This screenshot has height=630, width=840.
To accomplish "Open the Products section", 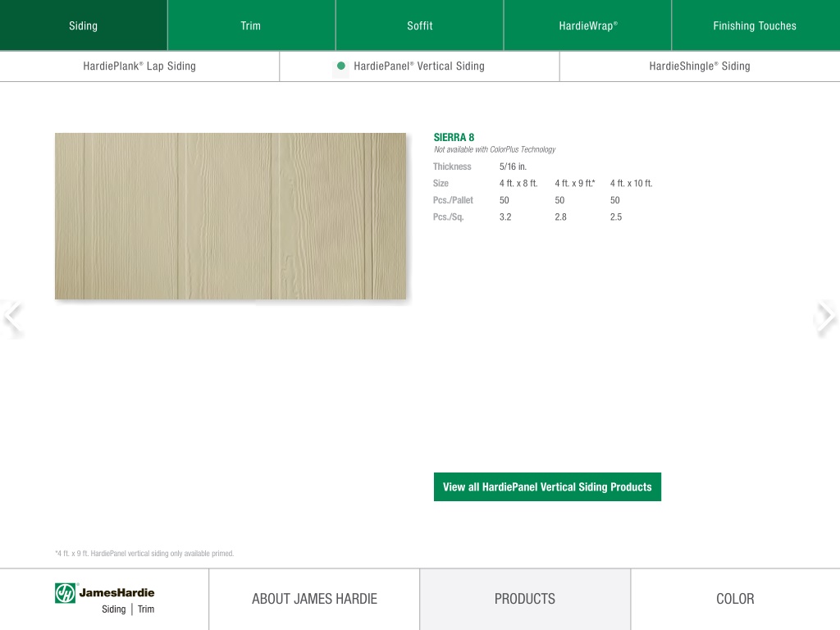I will pyautogui.click(x=525, y=599).
